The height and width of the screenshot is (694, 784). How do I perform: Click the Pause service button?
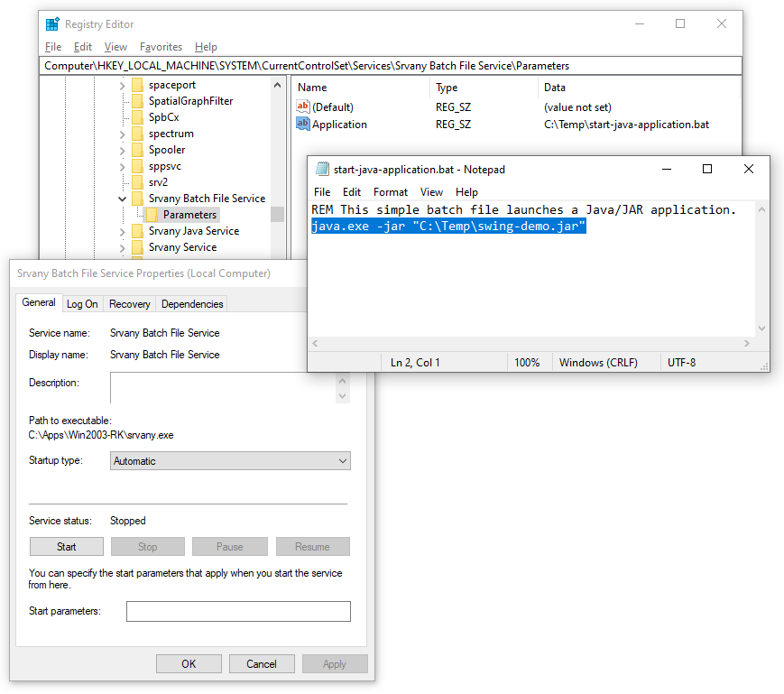229,547
